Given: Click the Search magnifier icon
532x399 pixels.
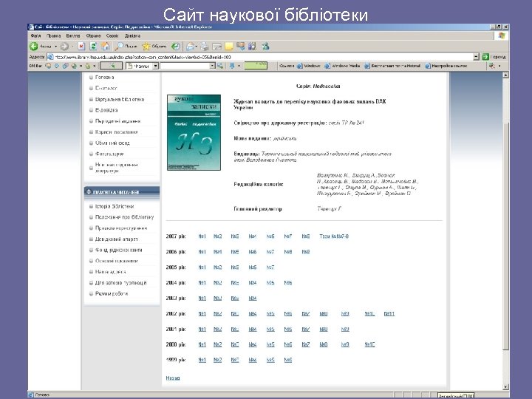Looking at the screenshot, I should click(x=119, y=46).
